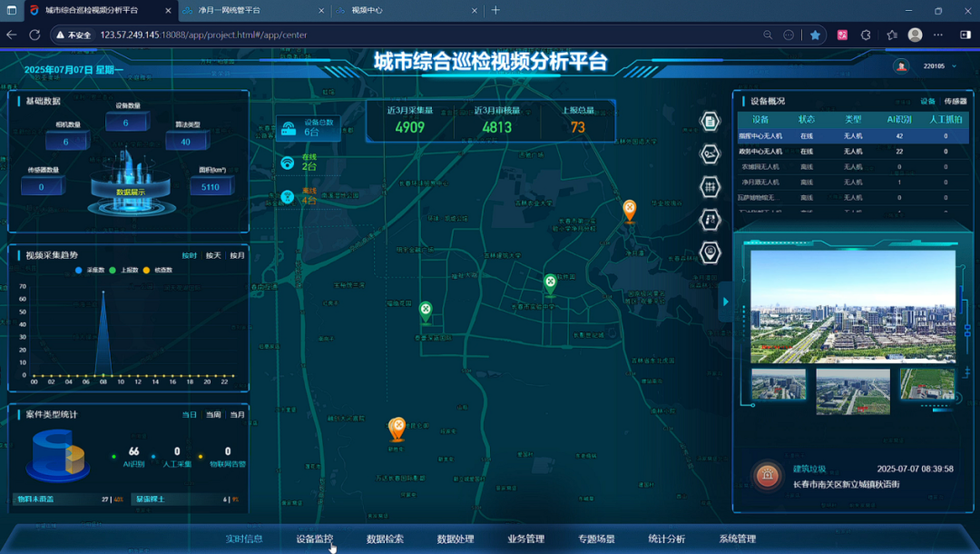Click the 设备总数 router icon

289,128
